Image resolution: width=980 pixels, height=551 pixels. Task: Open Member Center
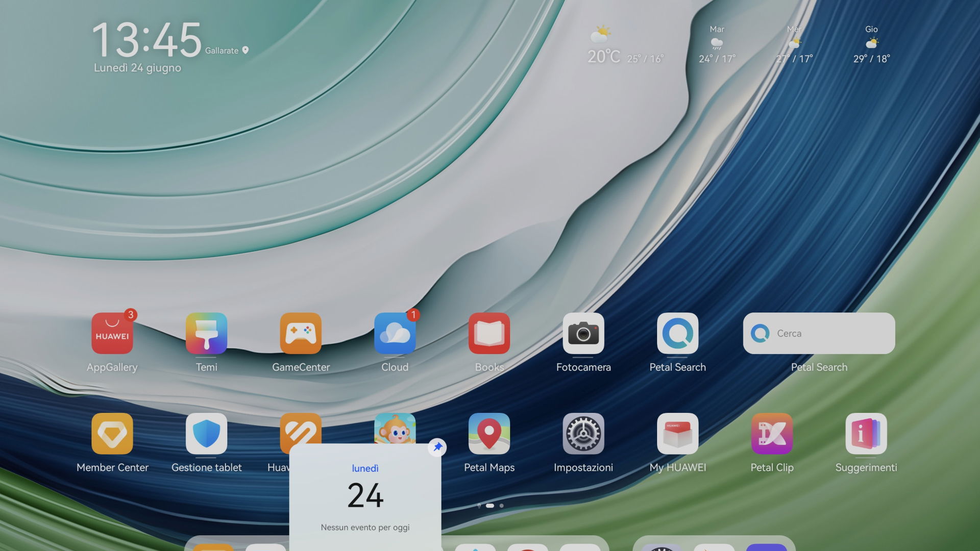click(112, 434)
